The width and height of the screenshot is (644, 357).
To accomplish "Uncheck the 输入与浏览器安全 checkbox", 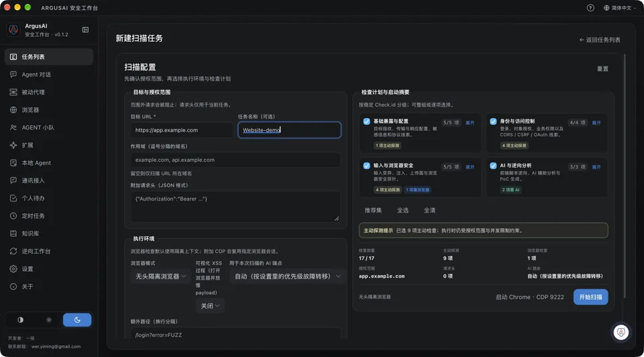I will (x=366, y=166).
